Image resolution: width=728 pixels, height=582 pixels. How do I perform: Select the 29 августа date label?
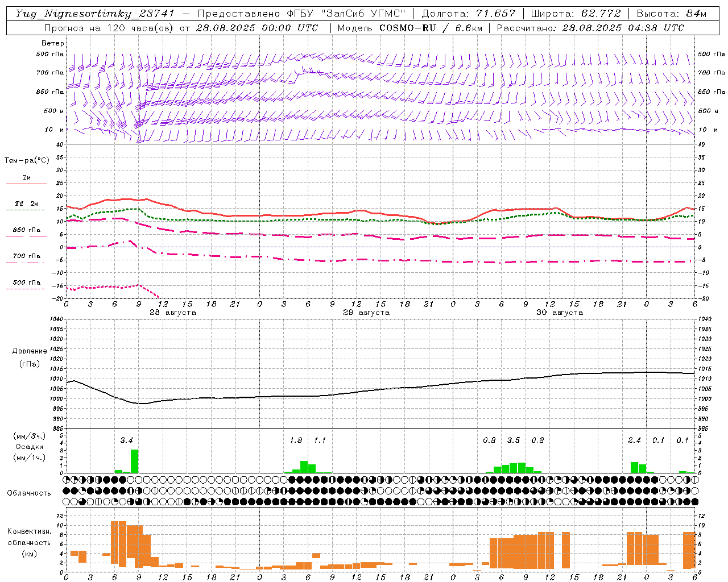pos(366,313)
